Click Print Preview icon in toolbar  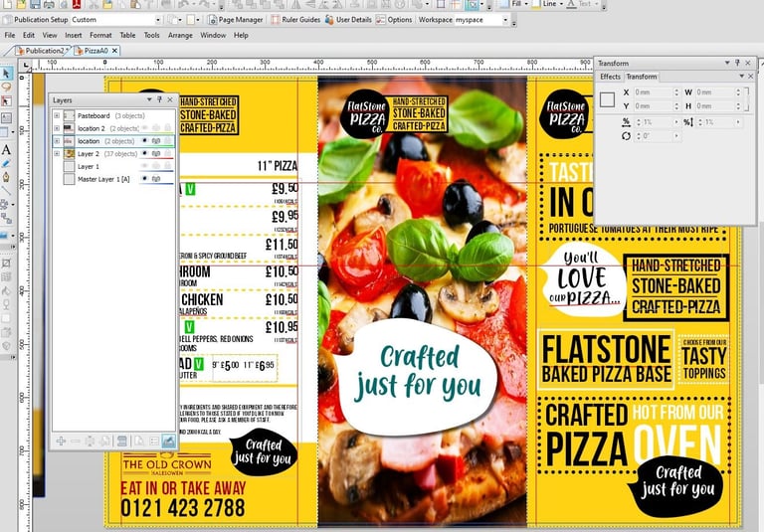[x=64, y=4]
